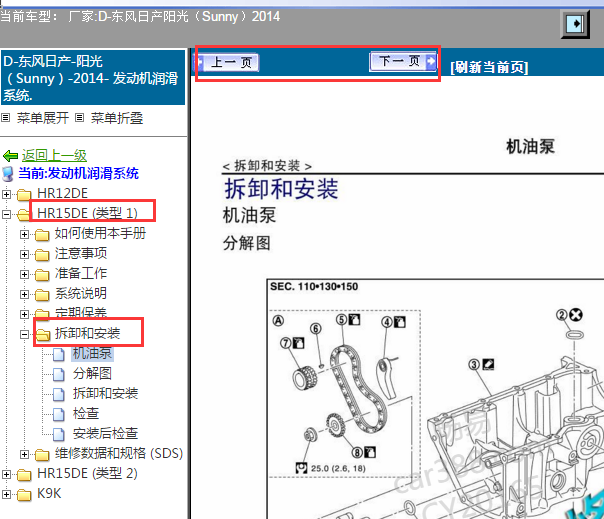The height and width of the screenshot is (519, 604).
Task: Refresh page via 刷新当前页 link
Action: [x=489, y=67]
